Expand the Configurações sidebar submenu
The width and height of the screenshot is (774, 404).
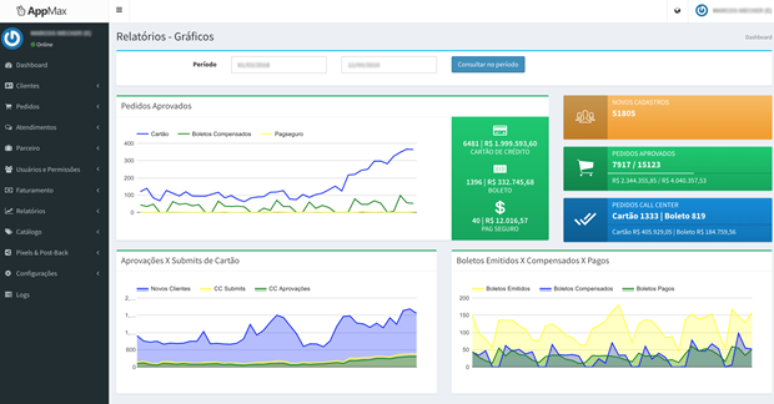point(54,273)
